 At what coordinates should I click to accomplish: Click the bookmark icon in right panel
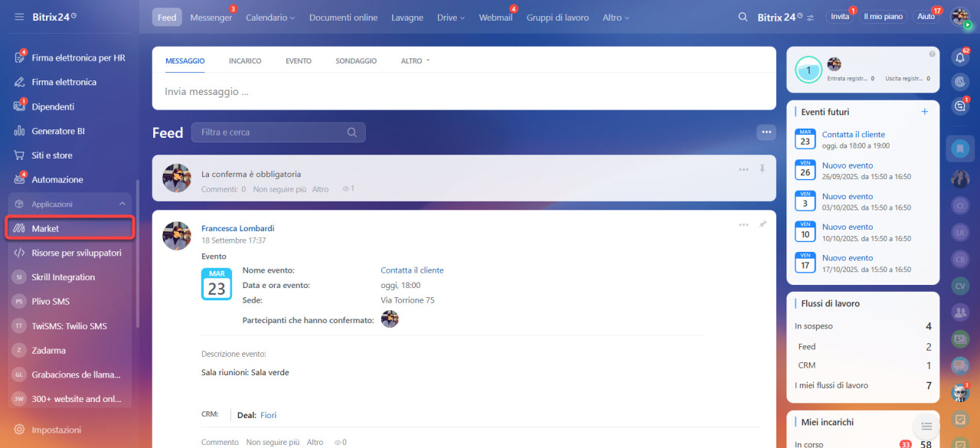click(x=960, y=149)
